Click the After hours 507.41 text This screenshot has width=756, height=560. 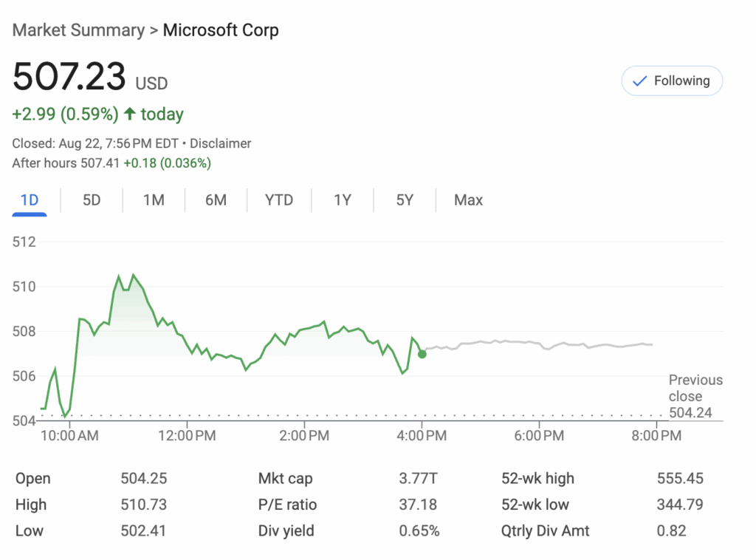[66, 163]
